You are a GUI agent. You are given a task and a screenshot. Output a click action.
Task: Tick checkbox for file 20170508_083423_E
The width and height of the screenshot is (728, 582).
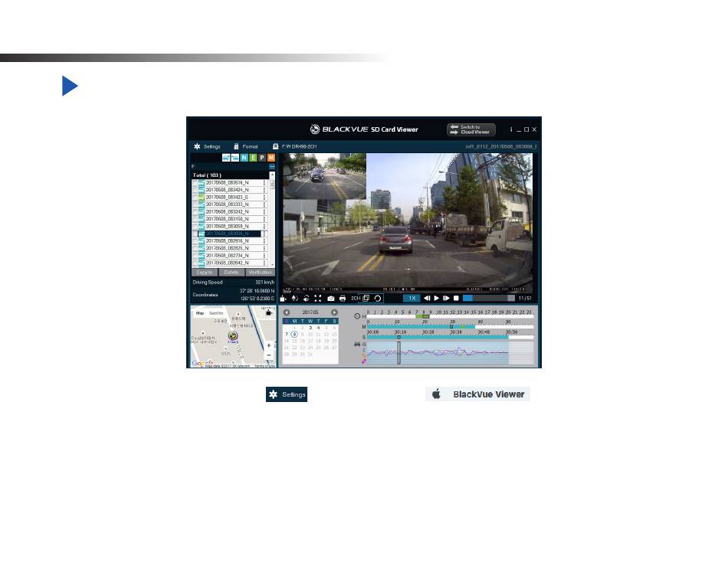[x=195, y=198]
